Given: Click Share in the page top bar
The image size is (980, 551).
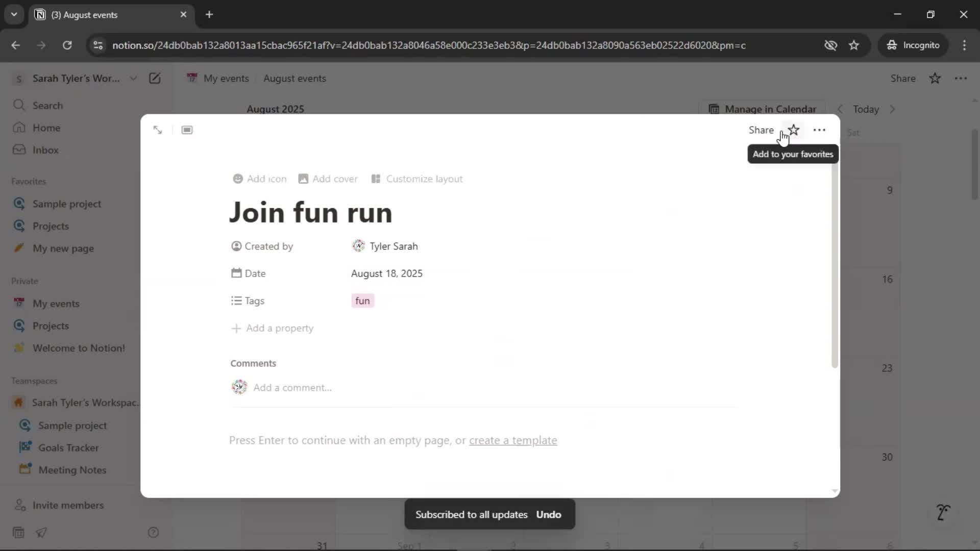Looking at the screenshot, I should [903, 79].
